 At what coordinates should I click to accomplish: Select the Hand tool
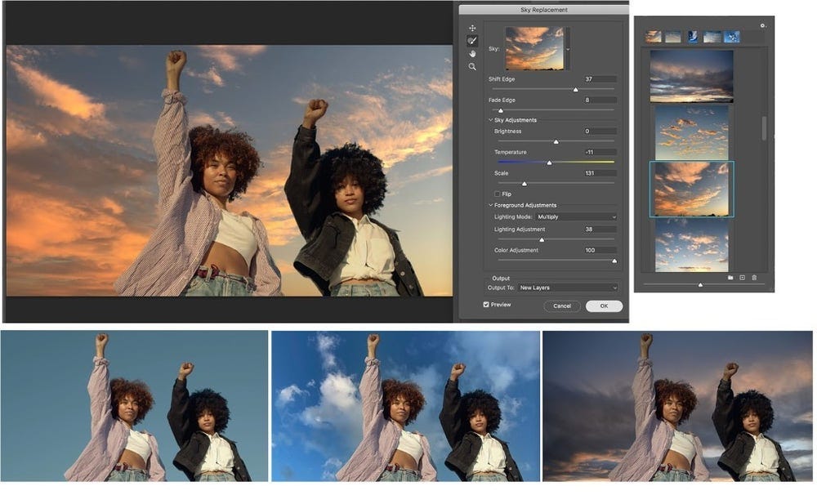coord(472,54)
